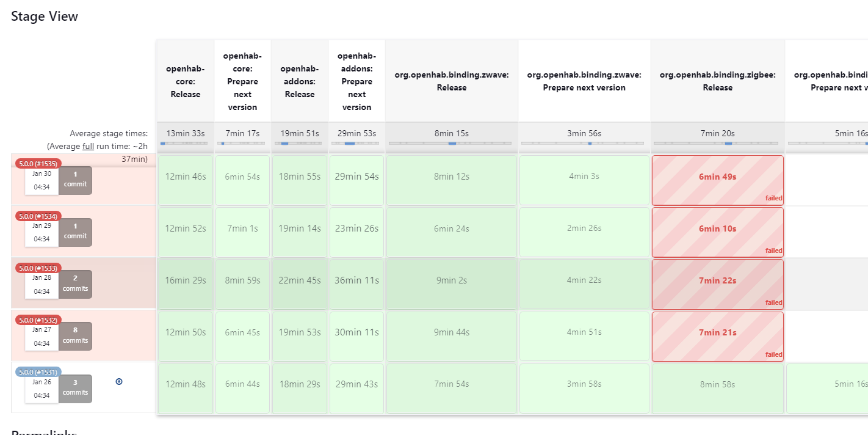Select openhab-core Release cell 12min 52s
The image size is (868, 435).
click(x=186, y=232)
